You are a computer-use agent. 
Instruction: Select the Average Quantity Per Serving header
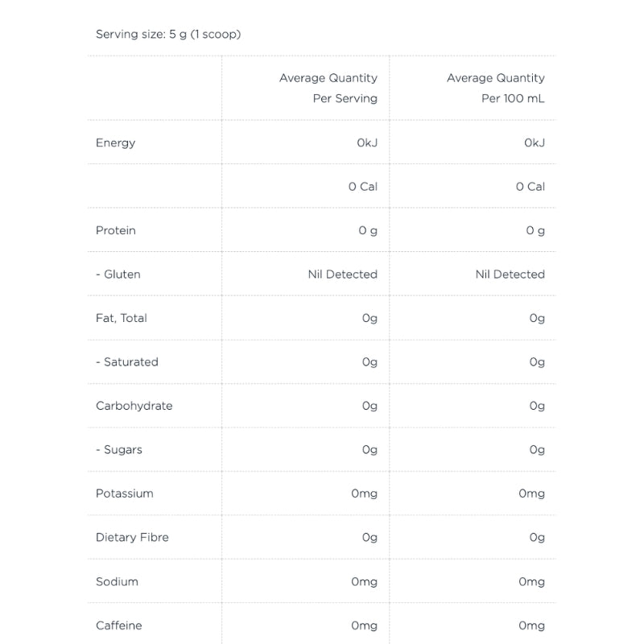pyautogui.click(x=328, y=88)
